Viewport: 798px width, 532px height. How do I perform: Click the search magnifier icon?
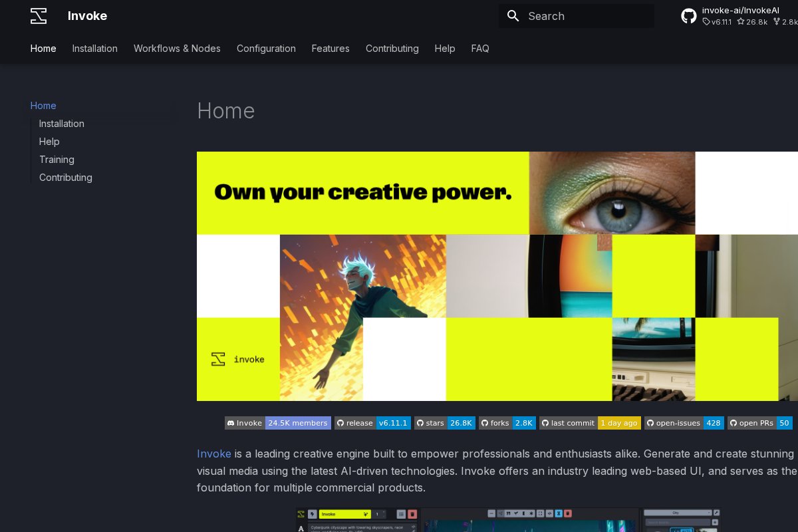point(513,16)
